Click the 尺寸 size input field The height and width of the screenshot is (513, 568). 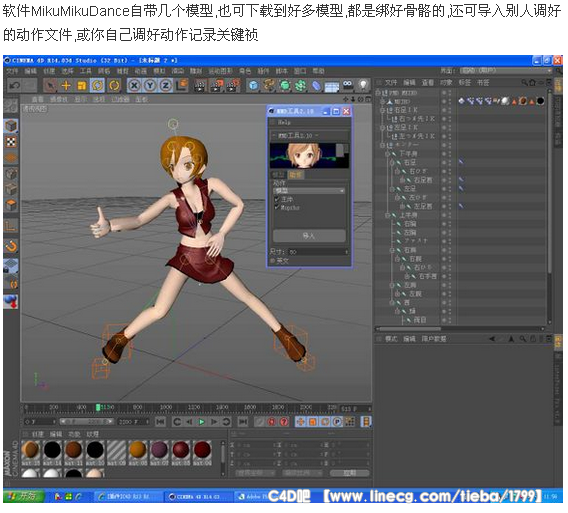tap(318, 251)
